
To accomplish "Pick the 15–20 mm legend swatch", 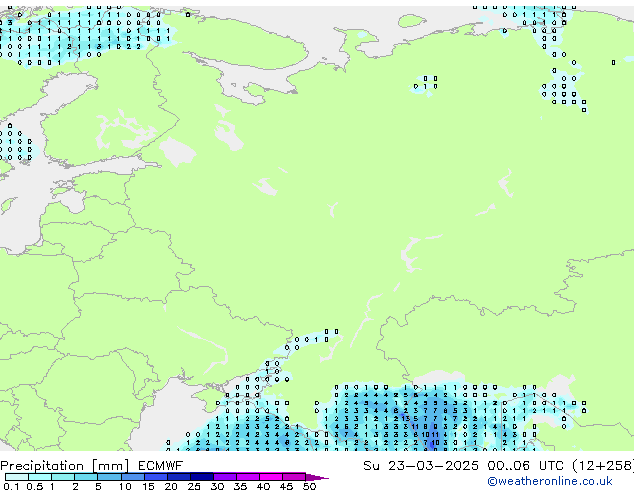I will [156, 477].
